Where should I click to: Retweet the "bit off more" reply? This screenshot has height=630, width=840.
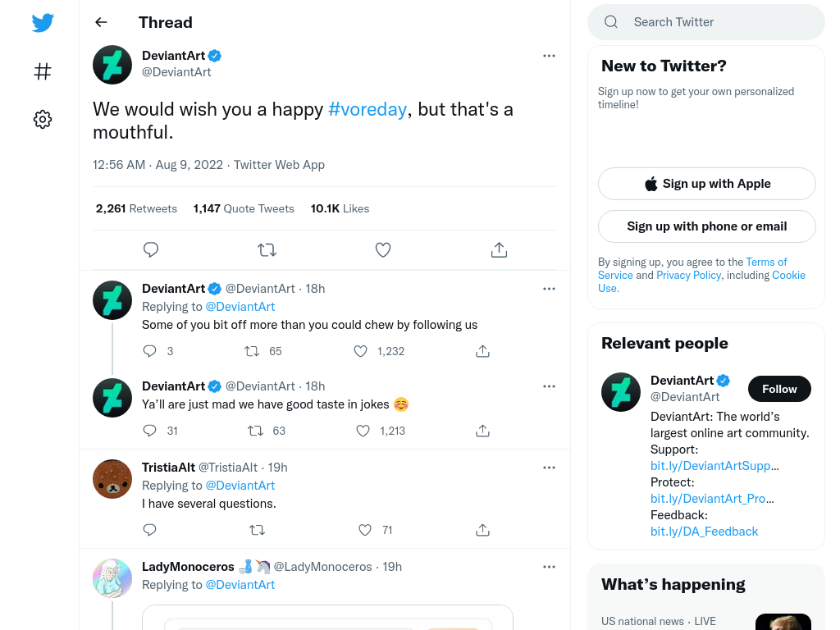pyautogui.click(x=252, y=351)
